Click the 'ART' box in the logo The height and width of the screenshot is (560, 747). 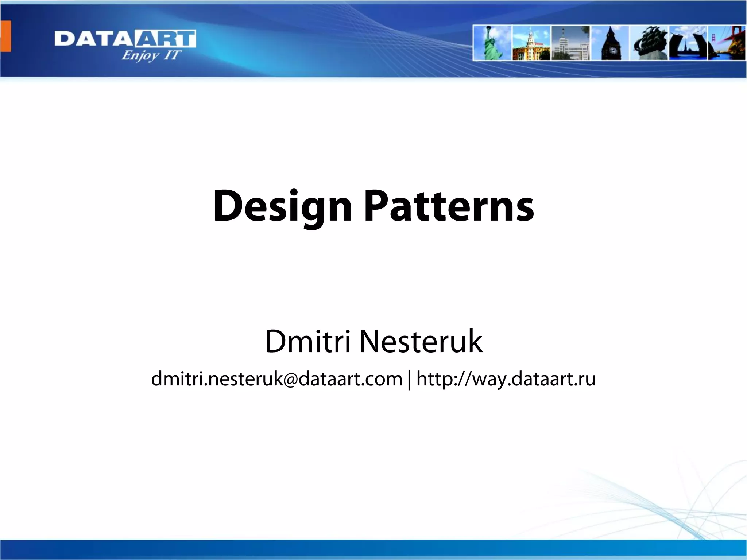(x=165, y=39)
